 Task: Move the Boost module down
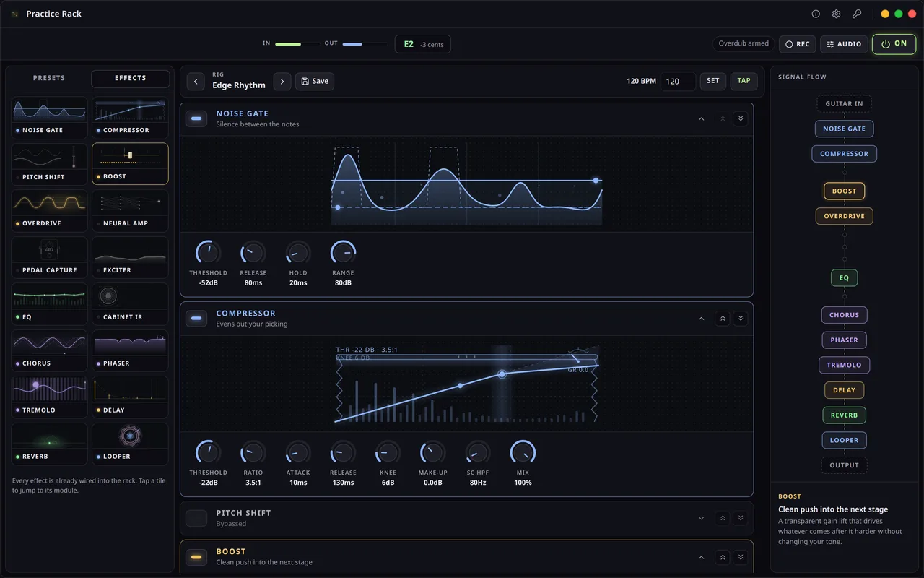click(740, 557)
